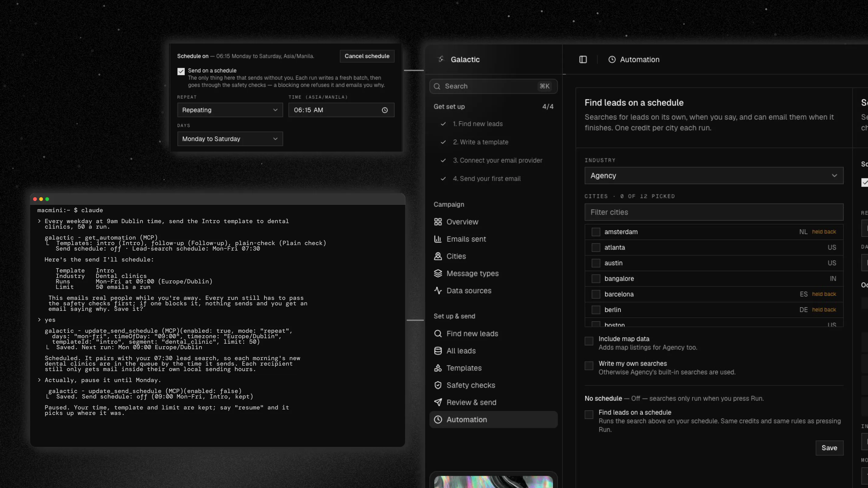Select step 4. Send your first email
Image resolution: width=868 pixels, height=488 pixels.
coord(487,179)
